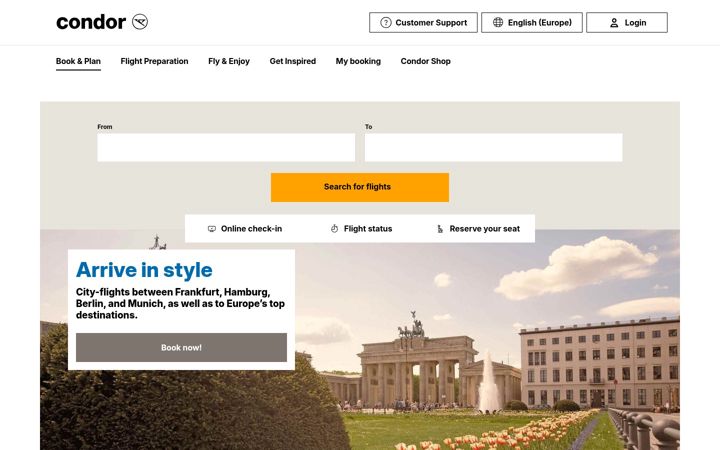Open Flight status link
Viewport: 720px width, 450px height.
(x=361, y=229)
